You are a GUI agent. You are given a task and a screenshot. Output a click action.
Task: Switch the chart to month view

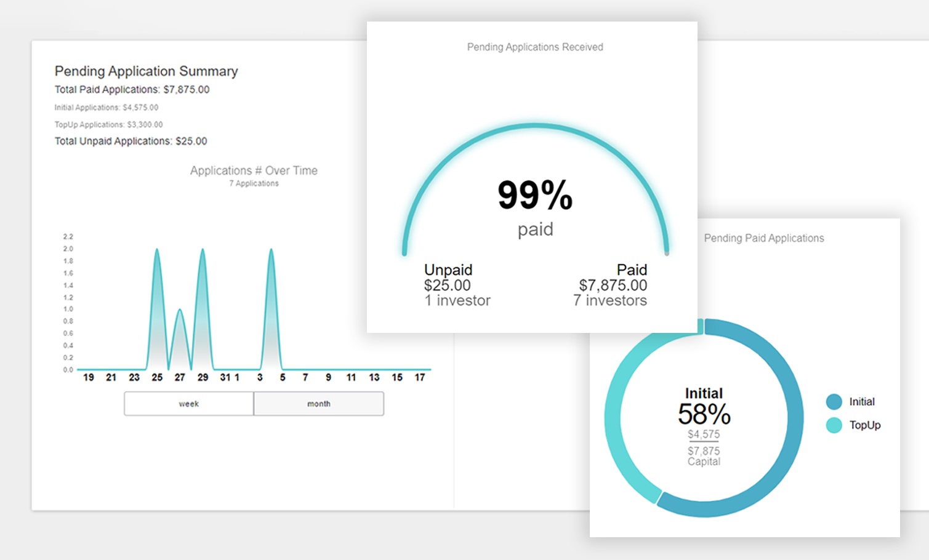pyautogui.click(x=319, y=404)
